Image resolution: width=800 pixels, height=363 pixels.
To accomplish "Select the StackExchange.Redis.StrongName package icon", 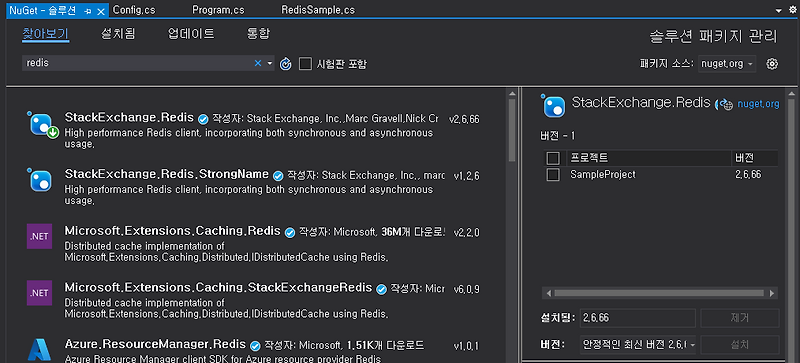I will tap(40, 180).
